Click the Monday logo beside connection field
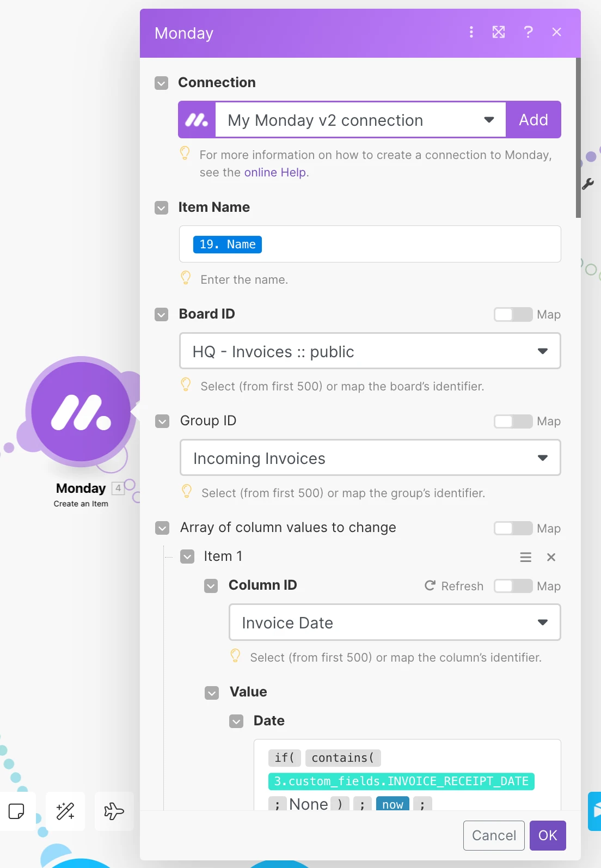The image size is (601, 868). 197,120
